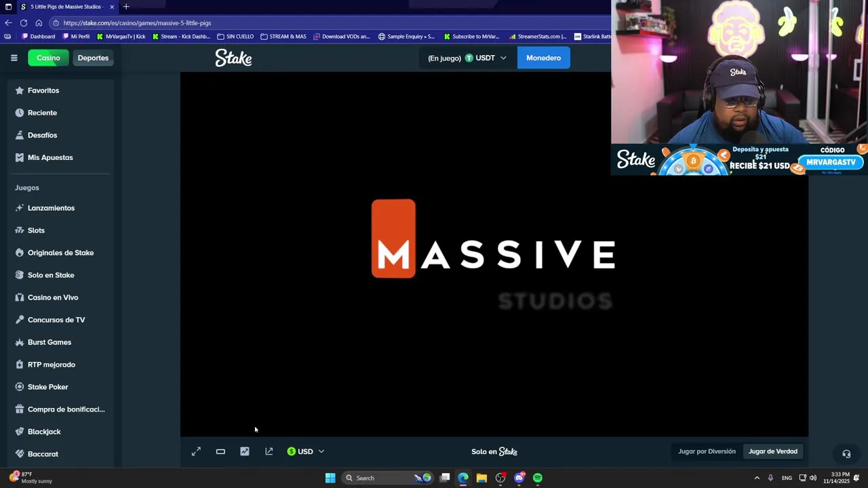Click the Windows taskbar Search box

[388, 478]
